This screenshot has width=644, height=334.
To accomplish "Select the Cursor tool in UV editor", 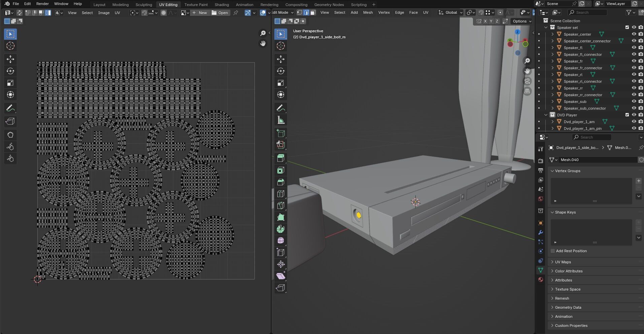I will coord(10,46).
